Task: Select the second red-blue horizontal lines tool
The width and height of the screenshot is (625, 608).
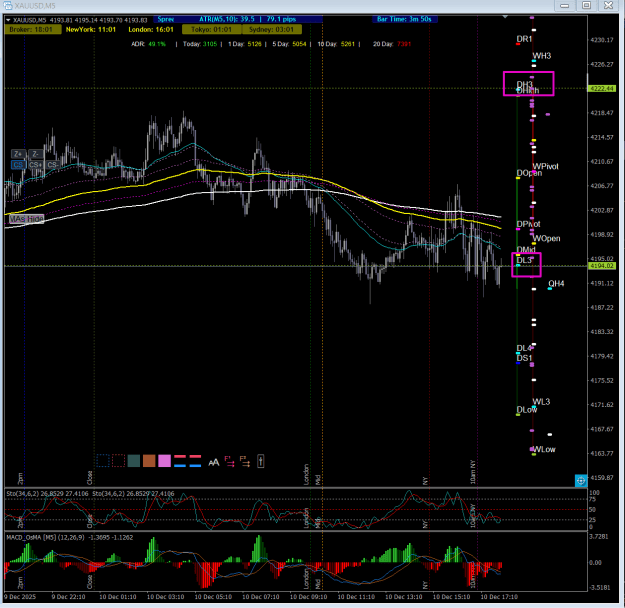Action: [x=195, y=461]
